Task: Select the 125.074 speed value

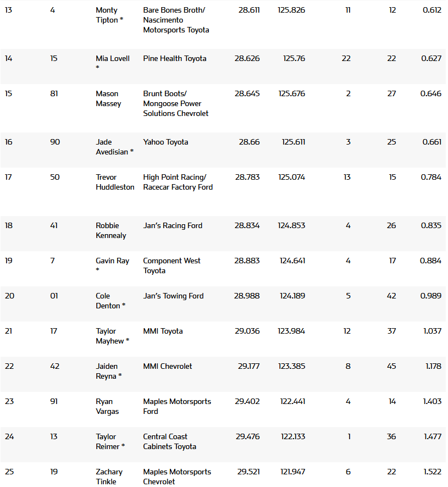Action: (291, 177)
